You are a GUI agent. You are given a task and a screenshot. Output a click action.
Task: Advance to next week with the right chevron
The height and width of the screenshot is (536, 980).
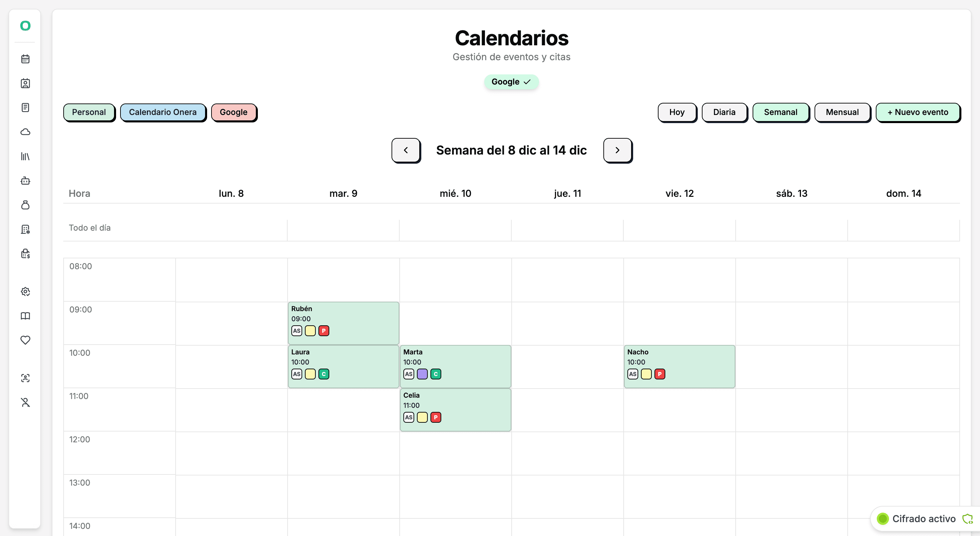click(617, 150)
